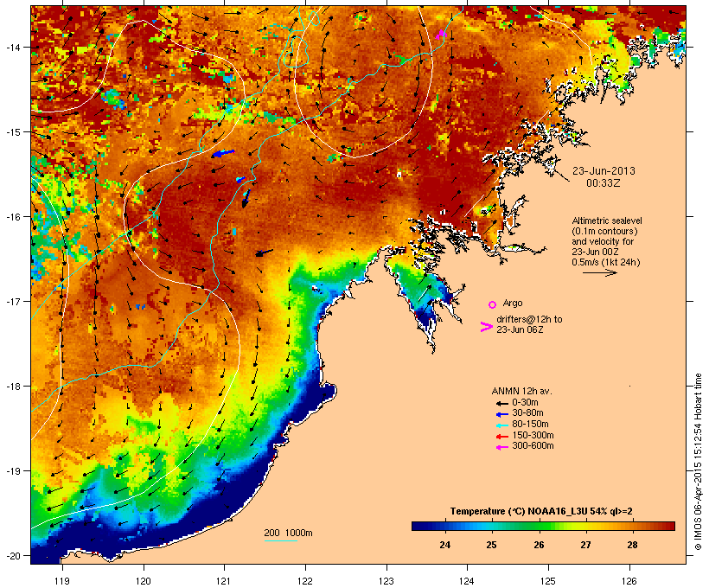The height and width of the screenshot is (588, 709).
Task: Click the 150-300m depth label
Action: [x=533, y=435]
